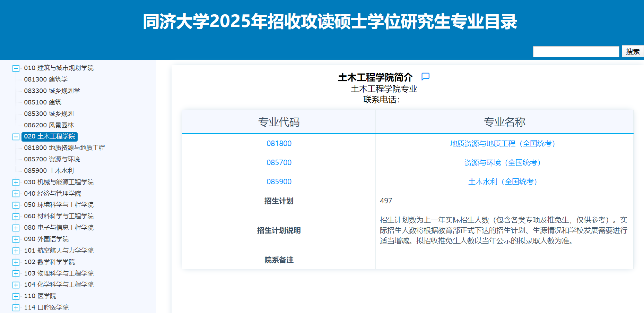This screenshot has width=644, height=313.
Task: Open major code link 085700 in table
Action: pos(279,162)
